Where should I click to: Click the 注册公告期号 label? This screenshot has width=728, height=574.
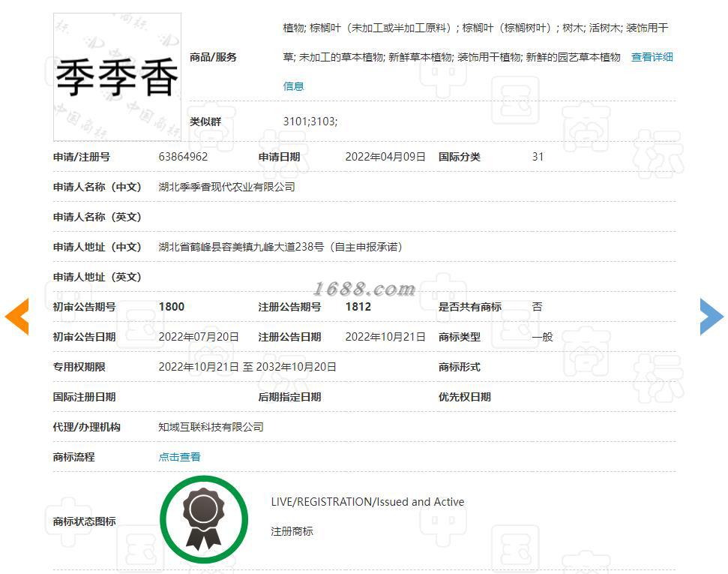[x=289, y=307]
